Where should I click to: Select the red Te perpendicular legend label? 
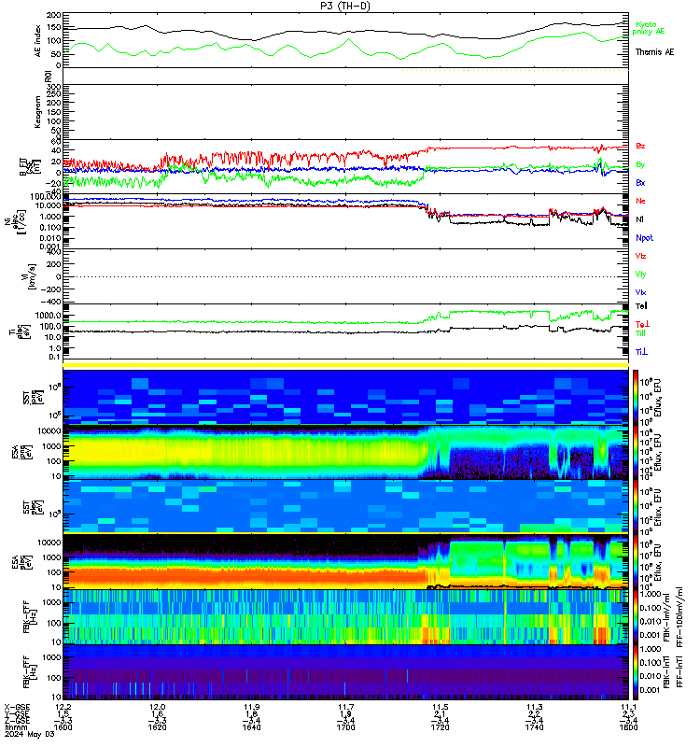[642, 324]
